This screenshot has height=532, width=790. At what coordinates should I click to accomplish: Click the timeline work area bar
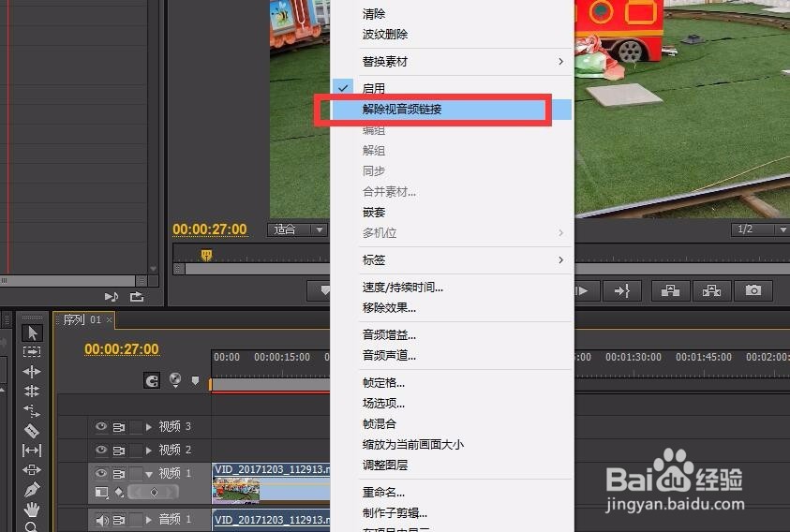[271, 385]
